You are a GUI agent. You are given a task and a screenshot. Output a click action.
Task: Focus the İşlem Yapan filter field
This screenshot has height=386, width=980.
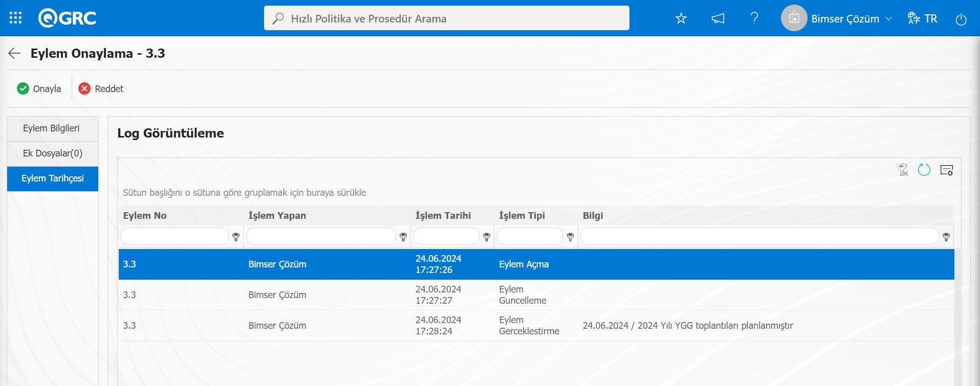[x=321, y=236]
